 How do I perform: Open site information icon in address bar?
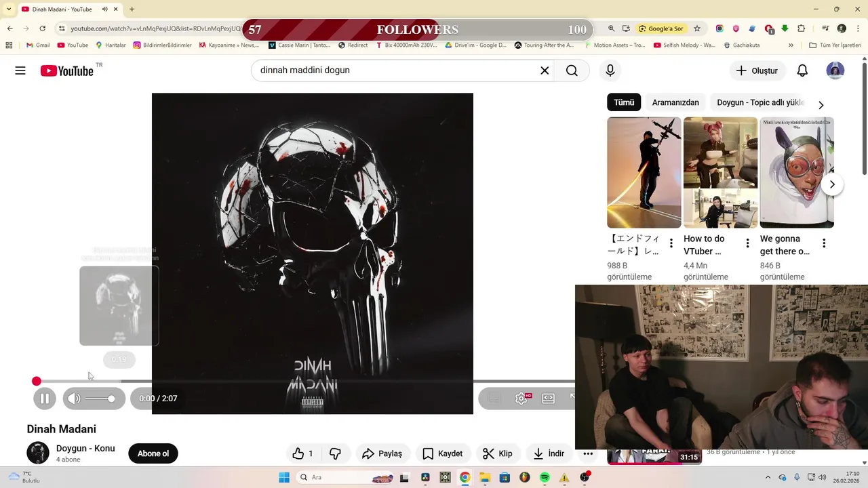pos(62,28)
